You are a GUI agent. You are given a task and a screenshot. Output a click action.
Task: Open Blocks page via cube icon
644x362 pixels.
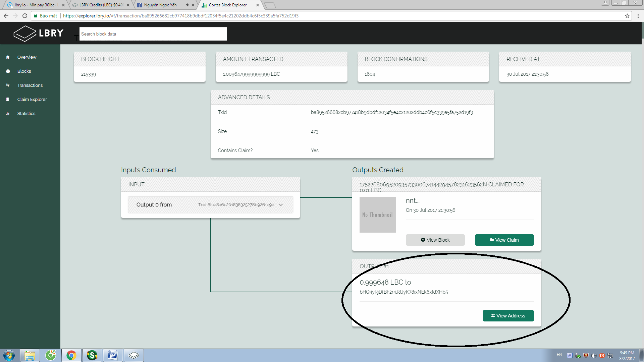pos(8,71)
